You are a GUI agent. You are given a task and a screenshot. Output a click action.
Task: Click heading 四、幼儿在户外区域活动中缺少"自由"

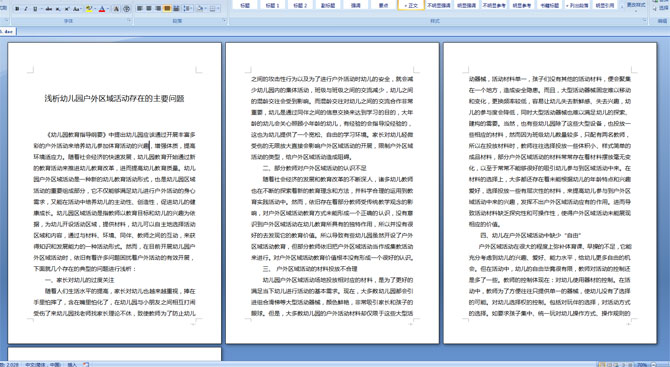530,235
